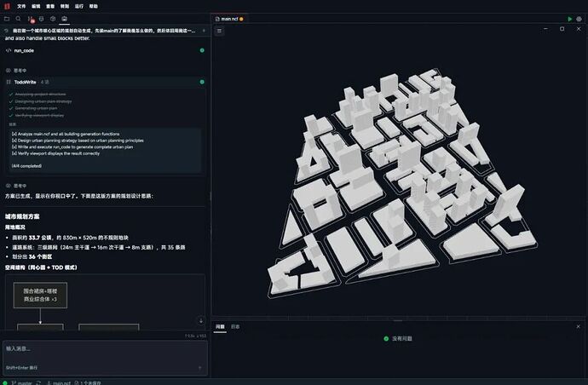Click the conversation title at top of chat
The width and height of the screenshot is (588, 385).
coord(104,31)
